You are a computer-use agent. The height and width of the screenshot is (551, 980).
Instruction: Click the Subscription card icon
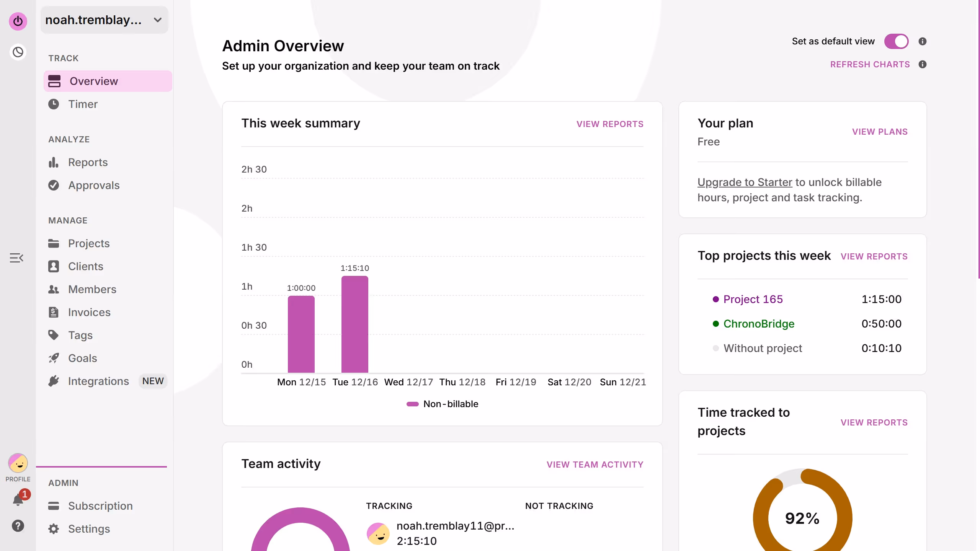(x=54, y=506)
